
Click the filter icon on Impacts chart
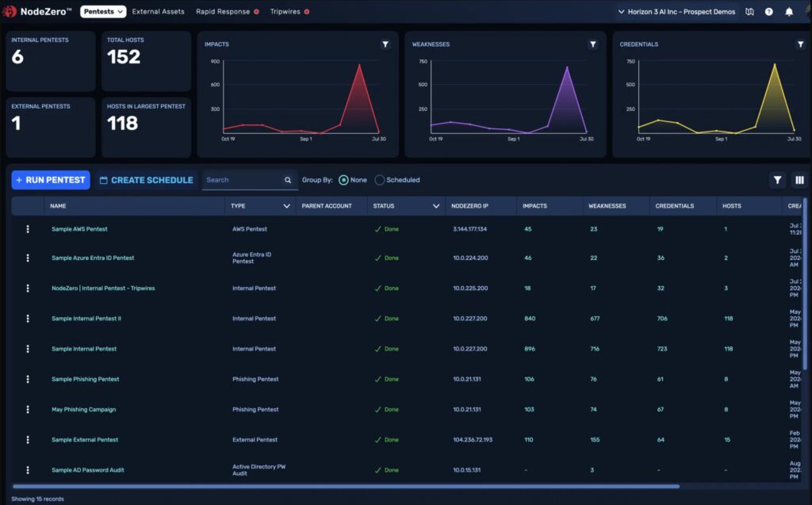(385, 44)
